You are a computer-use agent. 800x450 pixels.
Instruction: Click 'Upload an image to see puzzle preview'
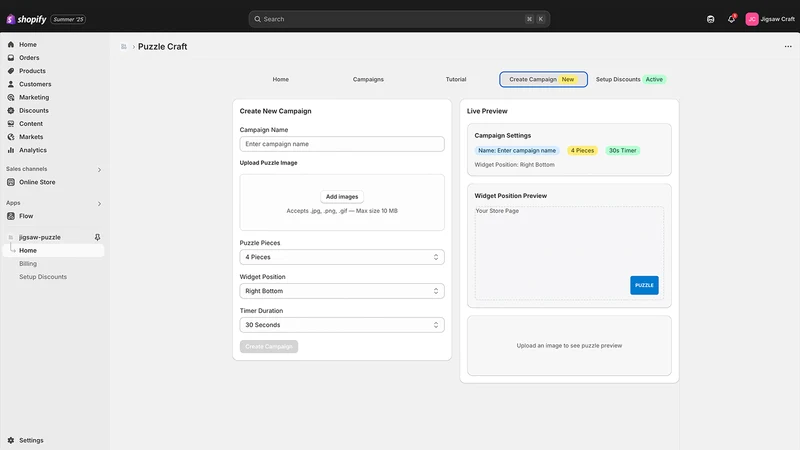tap(569, 346)
